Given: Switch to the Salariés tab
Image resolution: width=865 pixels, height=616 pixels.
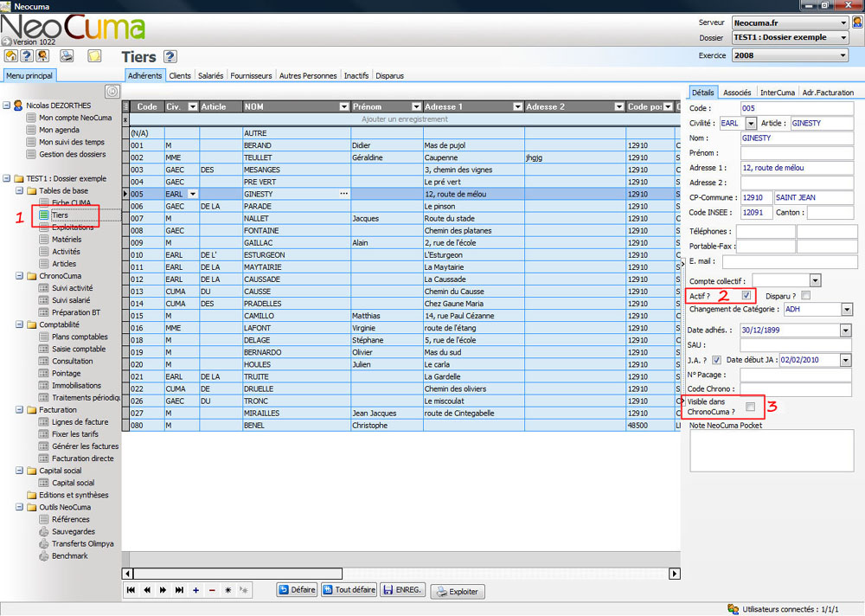Looking at the screenshot, I should point(211,75).
